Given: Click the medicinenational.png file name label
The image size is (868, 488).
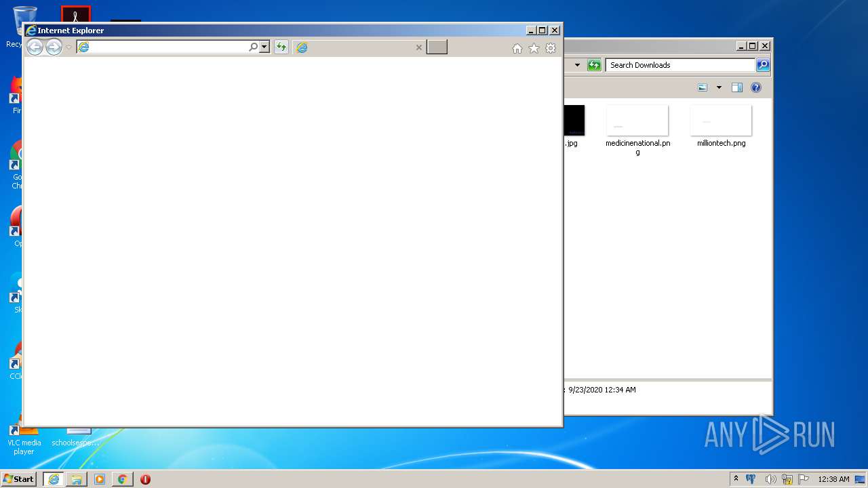Looking at the screenshot, I should tap(637, 148).
